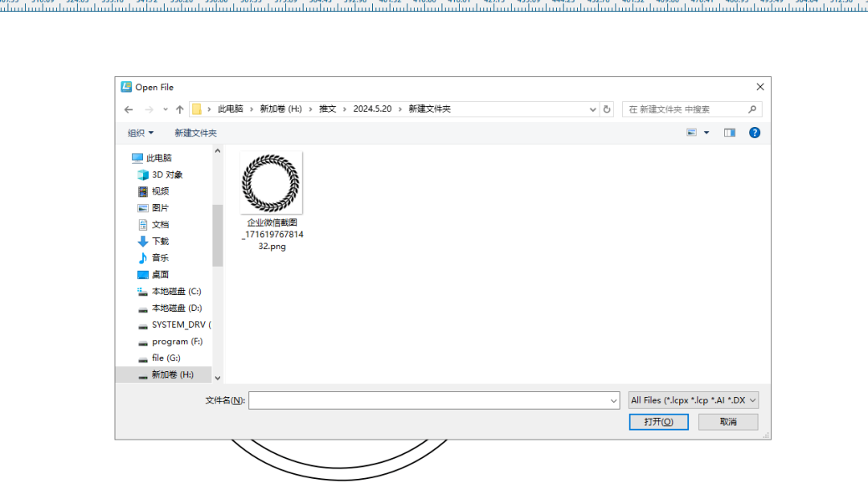Open the 3D 对象 folder
The width and height of the screenshot is (868, 499).
(167, 174)
